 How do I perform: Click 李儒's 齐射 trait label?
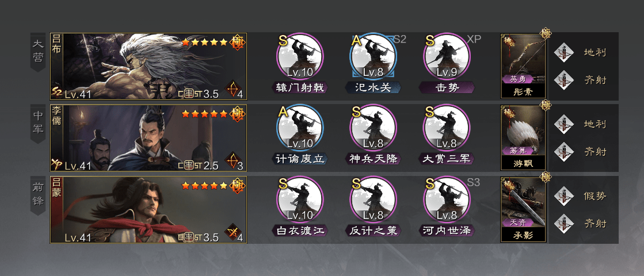click(595, 152)
